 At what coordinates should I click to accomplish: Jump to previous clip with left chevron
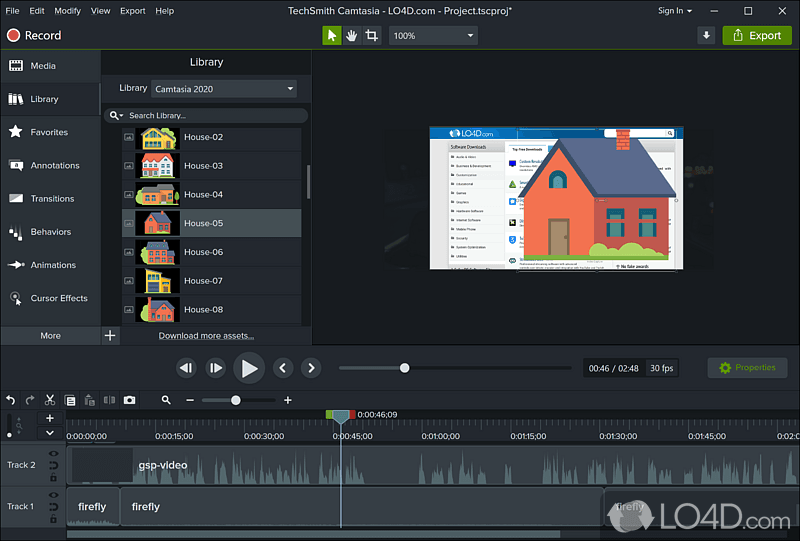pyautogui.click(x=283, y=368)
